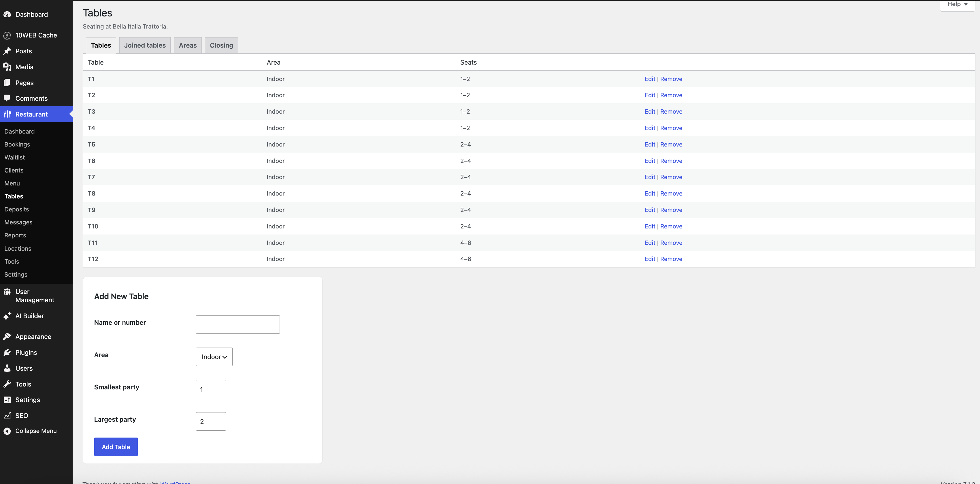Click the Pages icon in sidebar
Image resolution: width=980 pixels, height=484 pixels.
7,82
